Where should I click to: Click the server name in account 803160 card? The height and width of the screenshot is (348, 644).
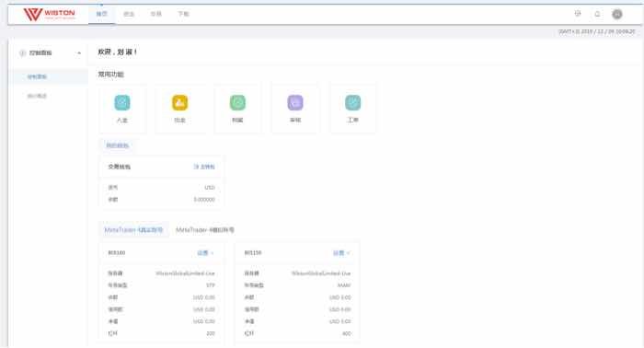(x=185, y=273)
